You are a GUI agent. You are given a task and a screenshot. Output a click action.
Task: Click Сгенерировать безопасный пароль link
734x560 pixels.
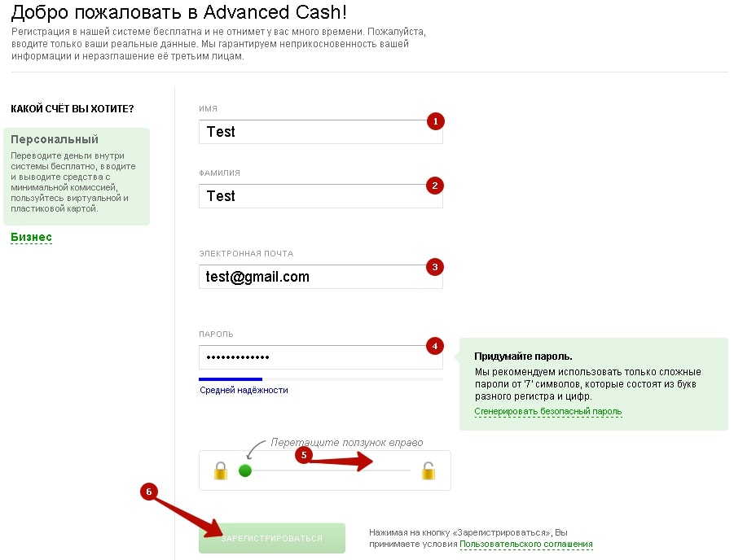coord(547,411)
